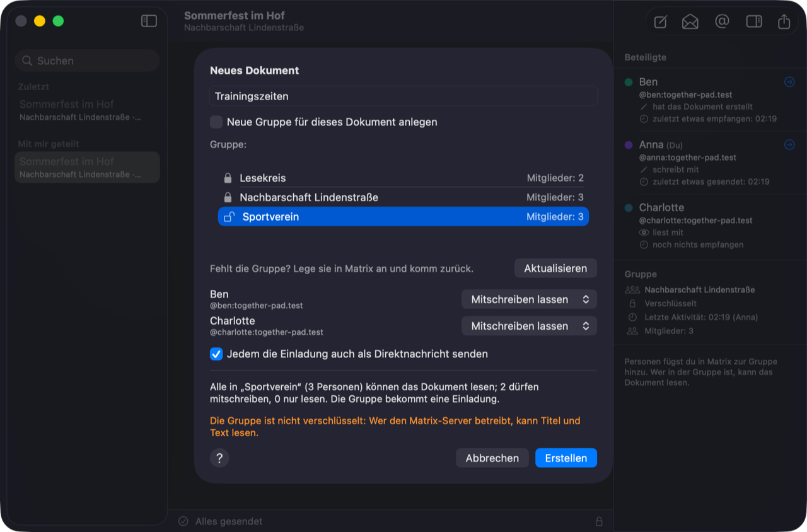Open the envelope invitations icon

690,21
